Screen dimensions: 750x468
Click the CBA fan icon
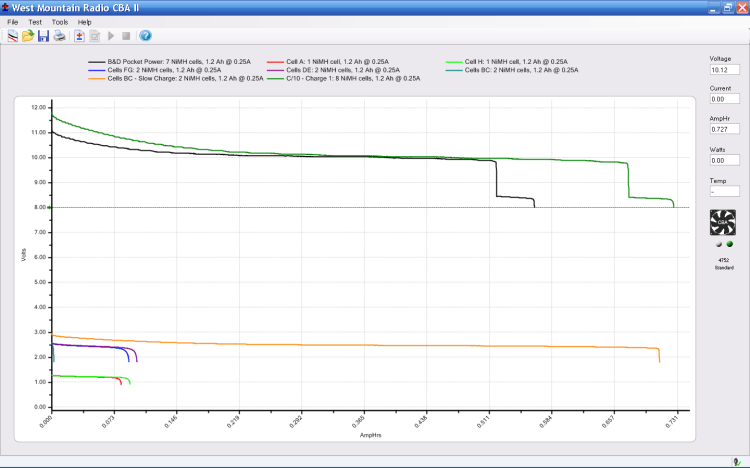click(x=722, y=222)
